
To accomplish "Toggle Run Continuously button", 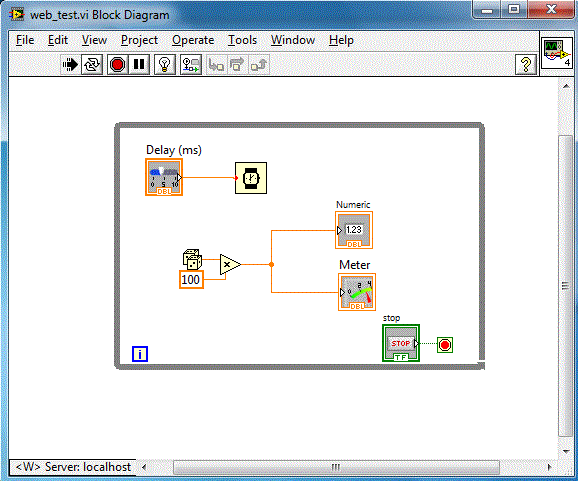I will pyautogui.click(x=91, y=65).
